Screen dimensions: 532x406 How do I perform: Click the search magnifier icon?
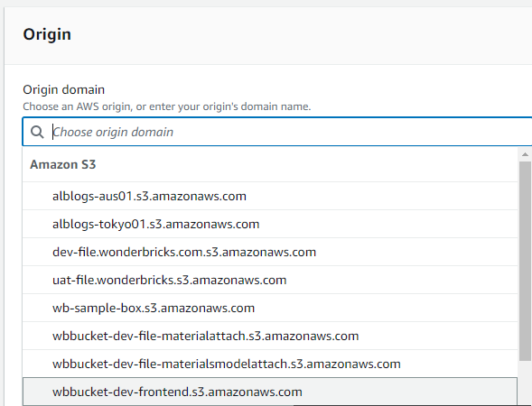point(37,132)
